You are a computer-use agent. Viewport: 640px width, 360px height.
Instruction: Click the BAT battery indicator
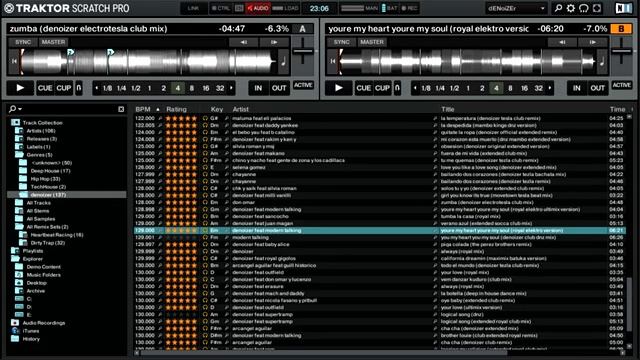click(389, 8)
